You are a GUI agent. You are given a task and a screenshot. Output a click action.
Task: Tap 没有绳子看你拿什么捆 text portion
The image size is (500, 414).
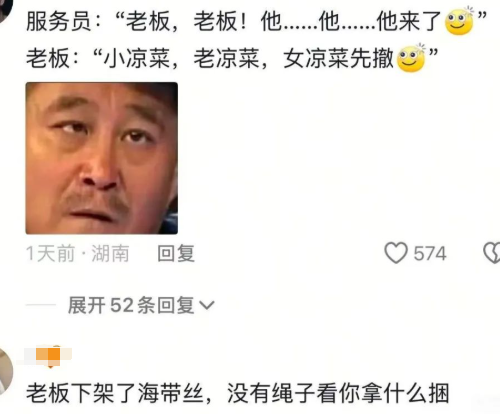(338, 393)
